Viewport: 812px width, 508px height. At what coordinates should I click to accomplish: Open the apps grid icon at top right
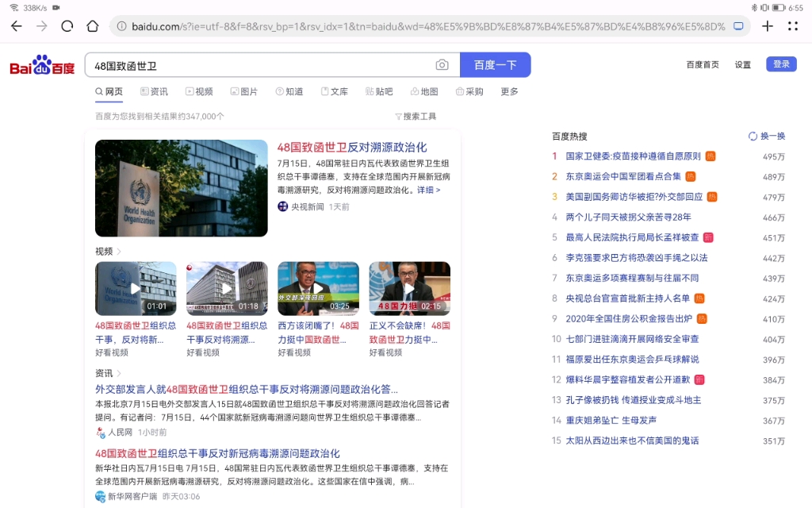click(x=793, y=25)
